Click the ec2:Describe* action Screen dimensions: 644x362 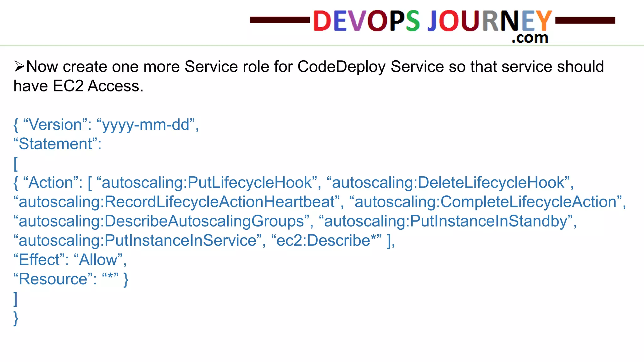326,241
